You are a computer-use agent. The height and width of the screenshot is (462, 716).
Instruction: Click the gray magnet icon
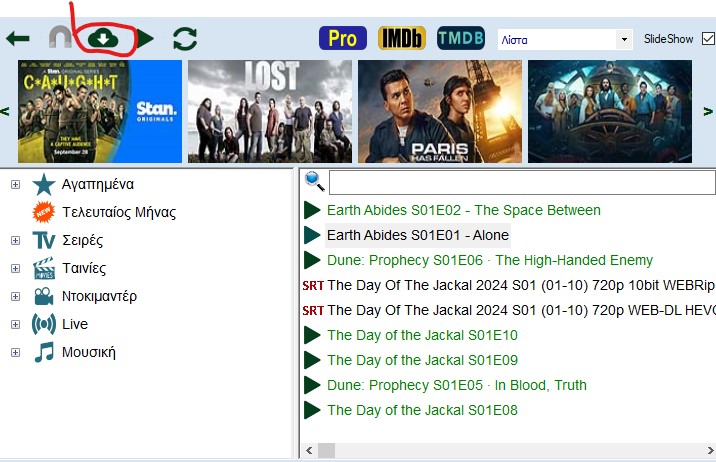tap(61, 39)
